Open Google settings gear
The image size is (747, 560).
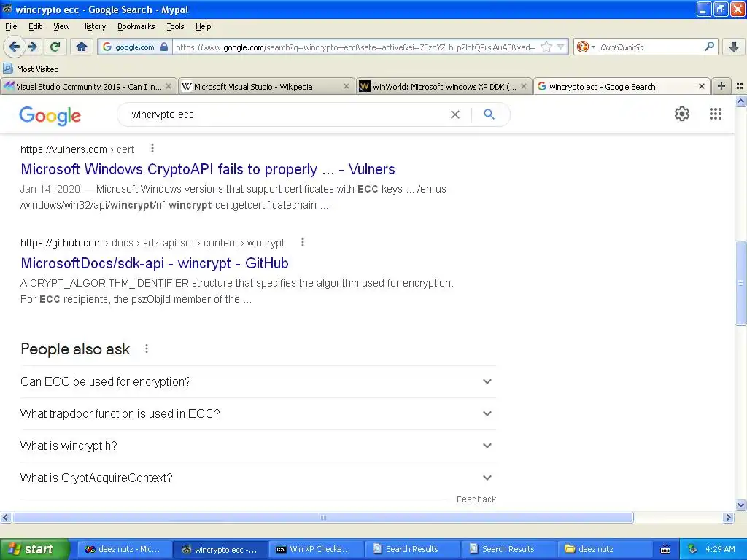coord(682,114)
